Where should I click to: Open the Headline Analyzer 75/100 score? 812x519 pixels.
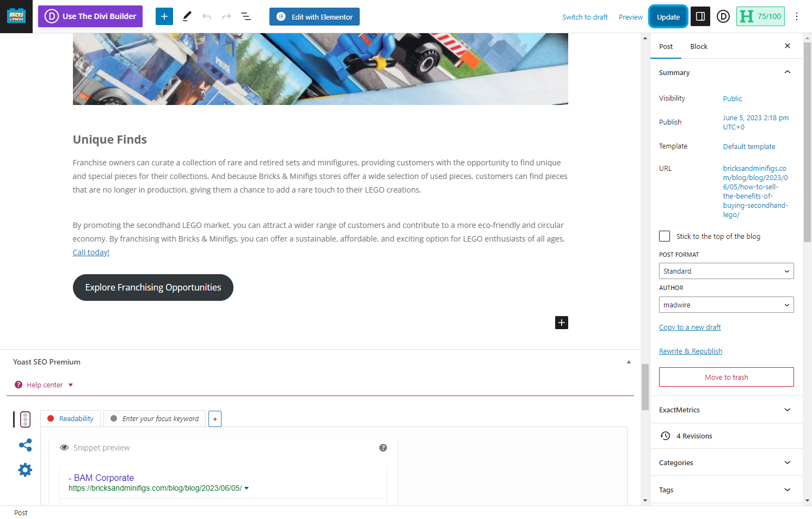click(760, 16)
